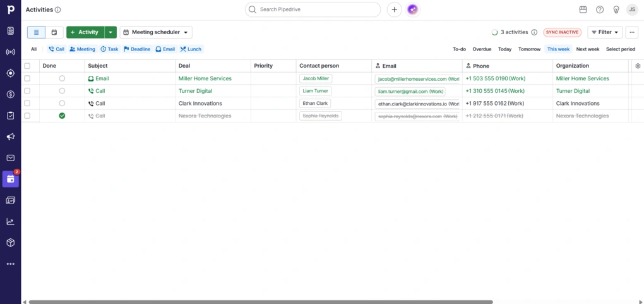
Task: Select the To-do period filter
Action: (459, 49)
